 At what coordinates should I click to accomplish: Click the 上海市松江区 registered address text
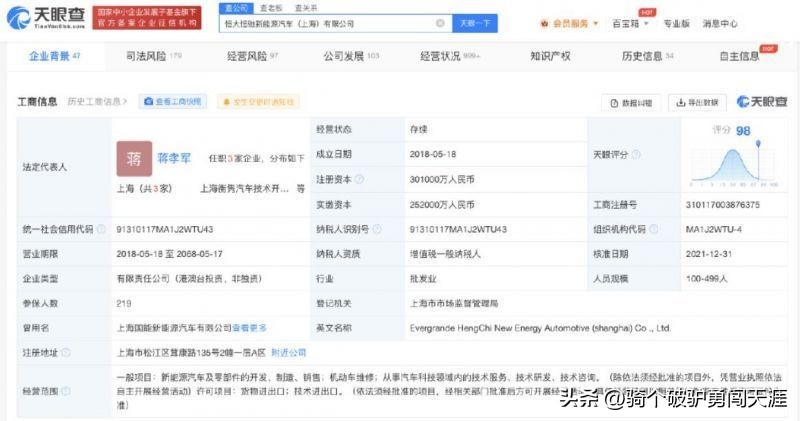(191, 353)
